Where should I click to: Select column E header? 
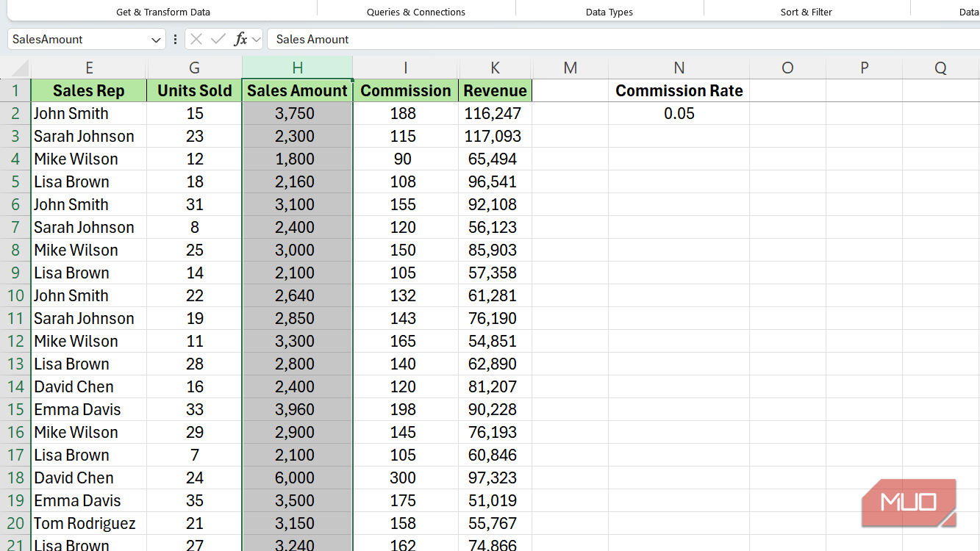[x=89, y=68]
